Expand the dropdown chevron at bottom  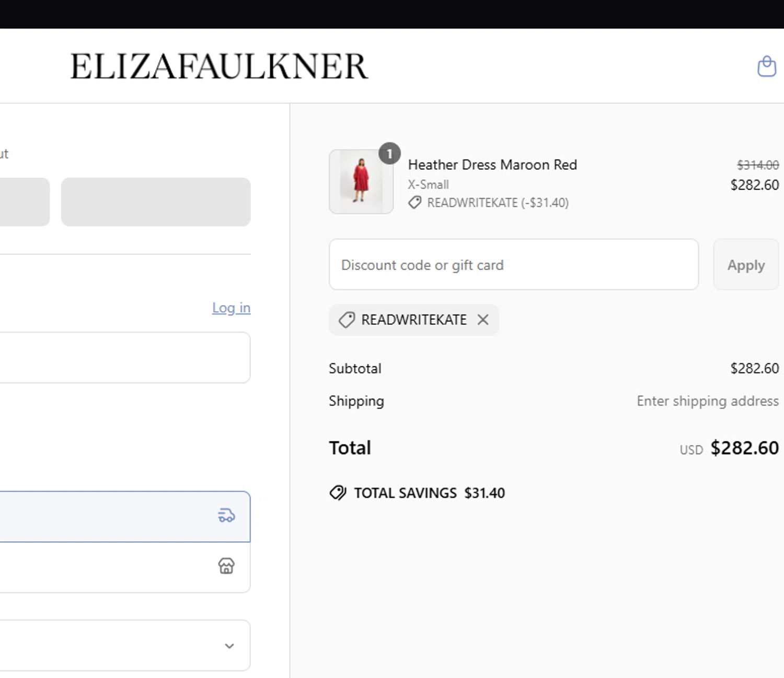229,646
